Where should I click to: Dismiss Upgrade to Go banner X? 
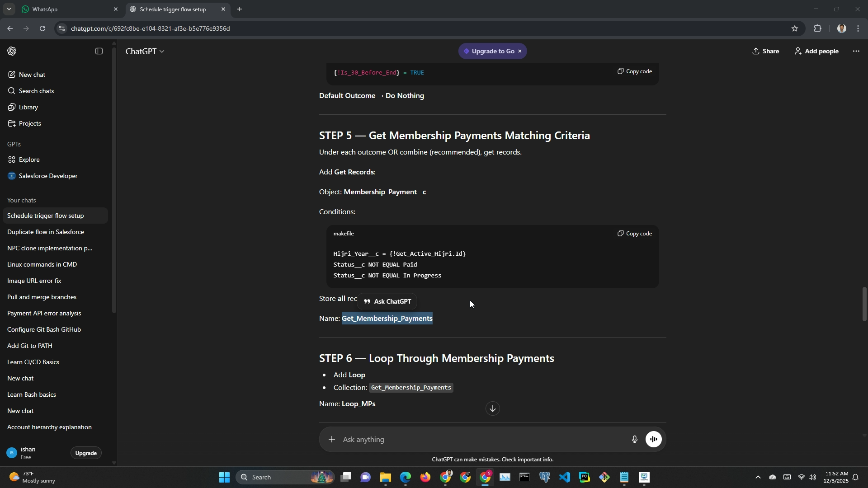pyautogui.click(x=520, y=52)
